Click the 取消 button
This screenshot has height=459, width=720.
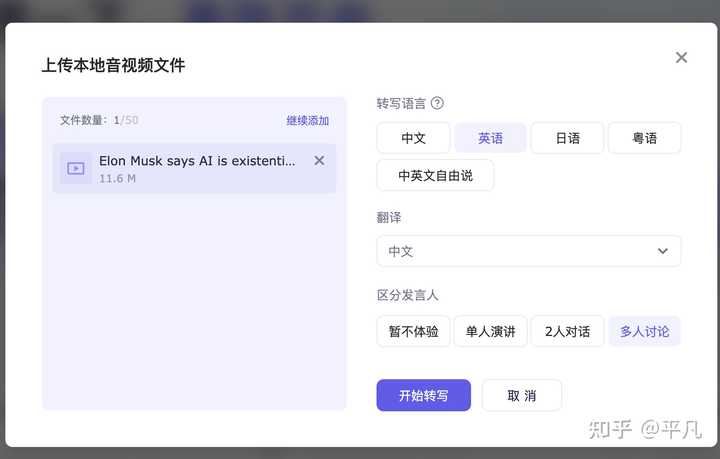[x=521, y=395]
